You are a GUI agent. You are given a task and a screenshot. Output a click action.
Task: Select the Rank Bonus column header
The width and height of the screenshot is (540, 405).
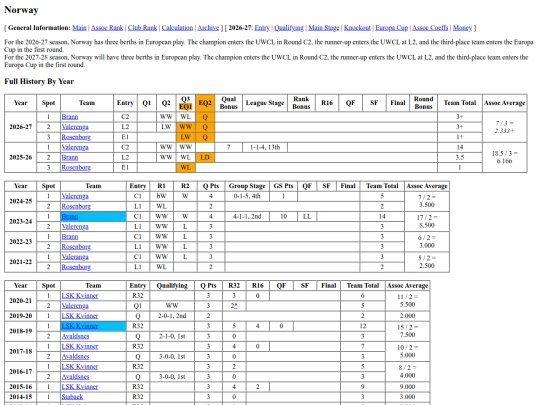(301, 103)
